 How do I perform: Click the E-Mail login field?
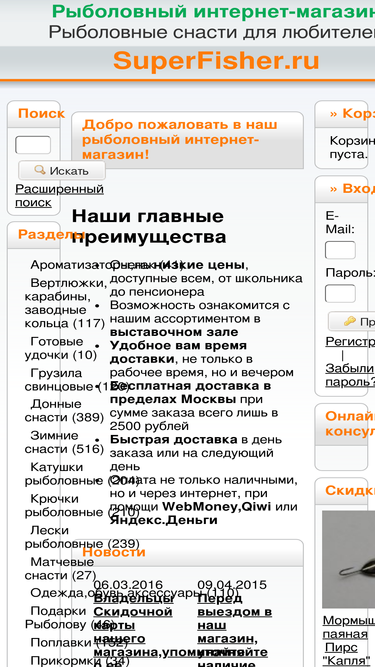(340, 250)
